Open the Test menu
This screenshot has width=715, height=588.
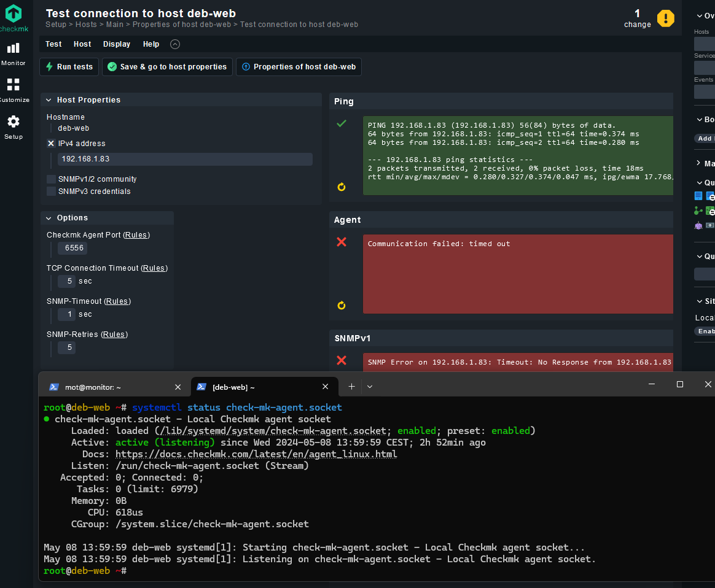[53, 44]
